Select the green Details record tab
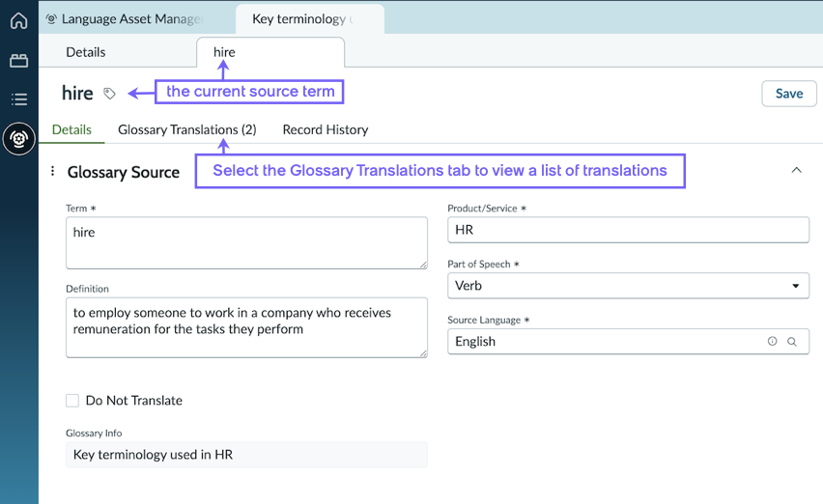 click(71, 129)
